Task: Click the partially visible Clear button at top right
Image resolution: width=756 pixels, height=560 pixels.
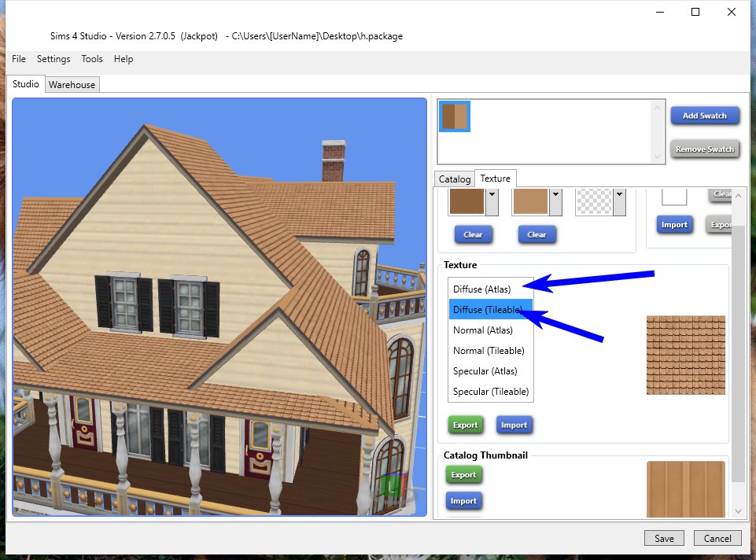Action: (721, 194)
